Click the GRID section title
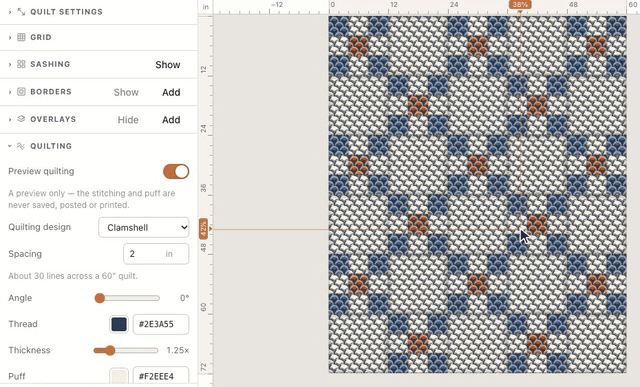Viewport: 640px width, 387px height. coord(41,38)
